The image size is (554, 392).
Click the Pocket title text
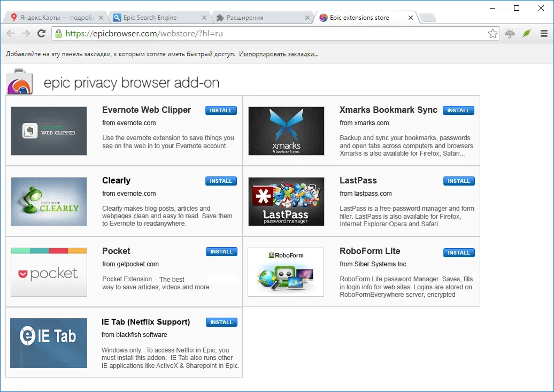[x=116, y=251]
